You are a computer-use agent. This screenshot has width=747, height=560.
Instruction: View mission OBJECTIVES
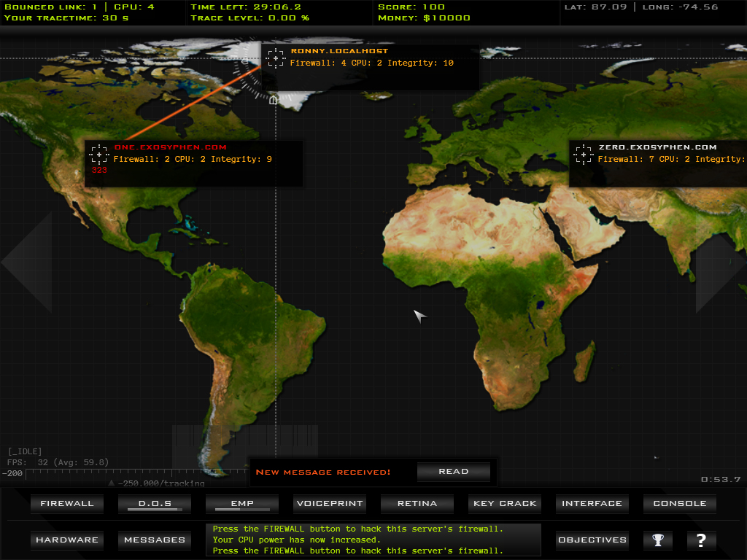592,540
